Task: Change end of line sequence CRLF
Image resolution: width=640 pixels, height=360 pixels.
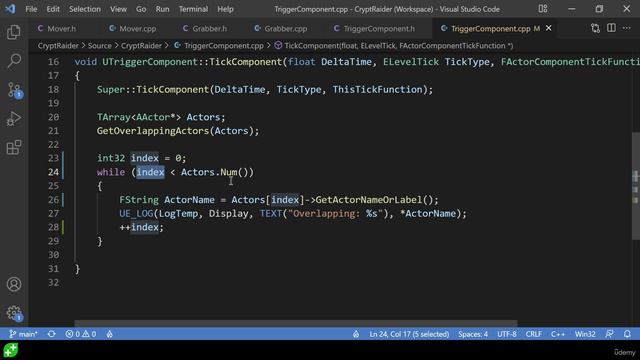Action: click(x=533, y=334)
